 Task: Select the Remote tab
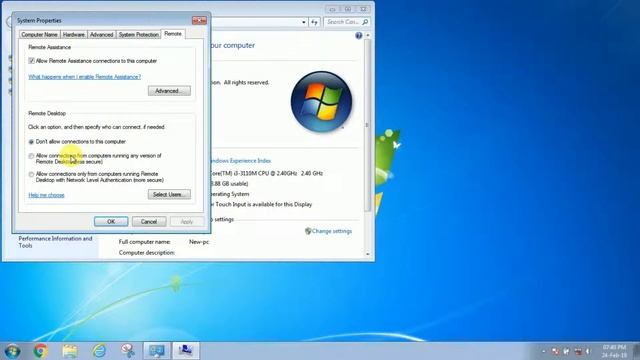click(173, 34)
